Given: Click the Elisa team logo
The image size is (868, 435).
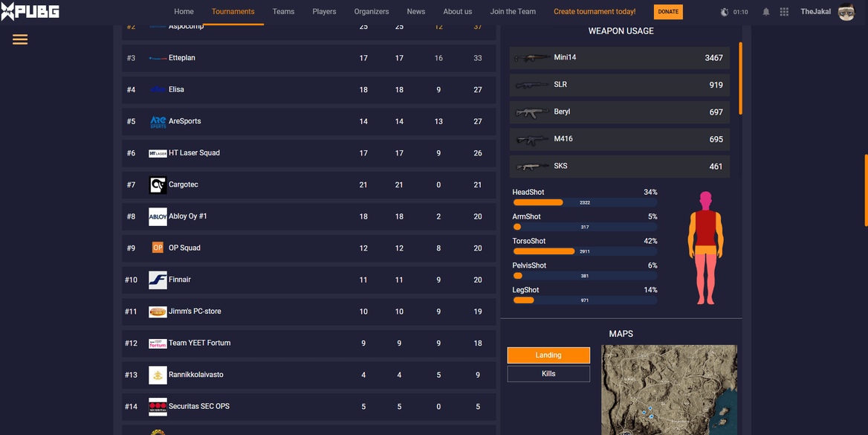Looking at the screenshot, I should [x=158, y=89].
